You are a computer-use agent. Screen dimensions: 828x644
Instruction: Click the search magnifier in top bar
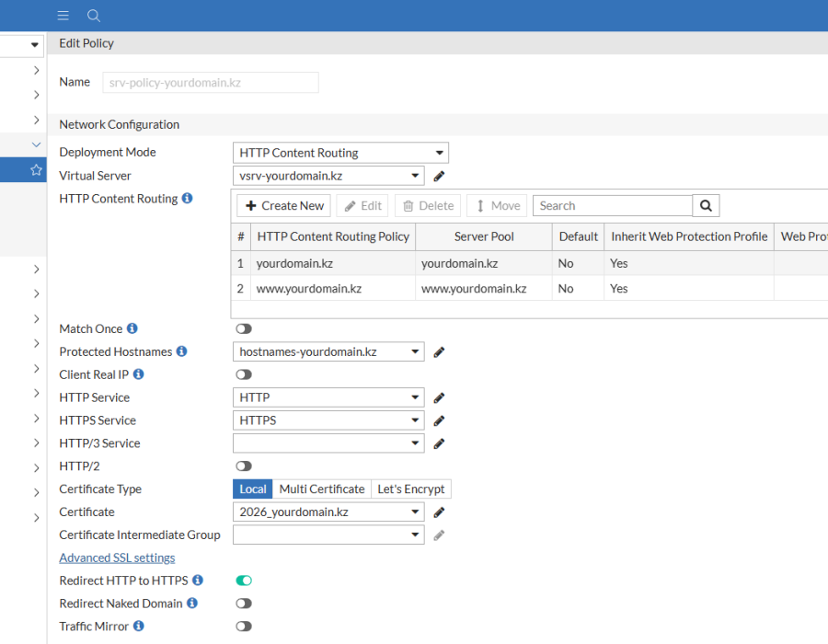94,16
